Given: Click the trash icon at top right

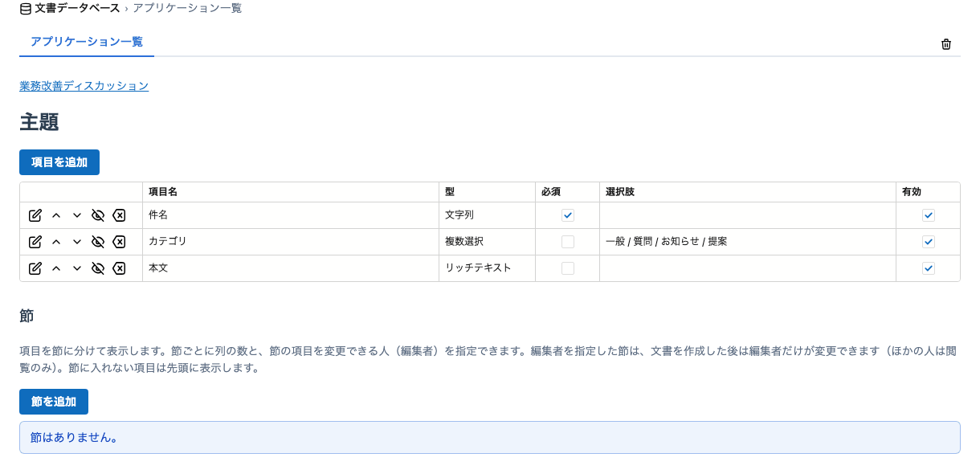Looking at the screenshot, I should (946, 44).
